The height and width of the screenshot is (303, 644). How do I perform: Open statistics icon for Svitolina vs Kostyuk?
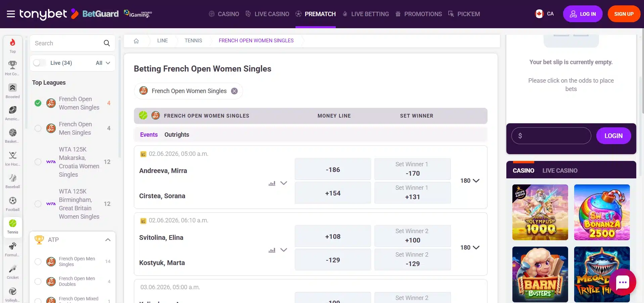(272, 250)
